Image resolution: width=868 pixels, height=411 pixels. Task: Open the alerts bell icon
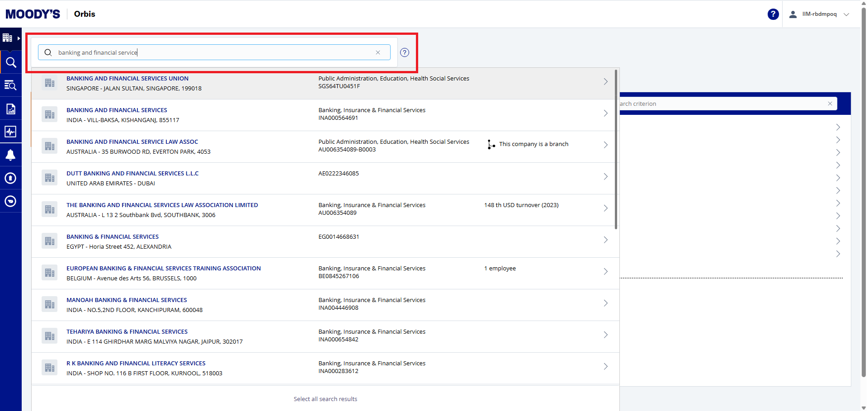[x=11, y=155]
